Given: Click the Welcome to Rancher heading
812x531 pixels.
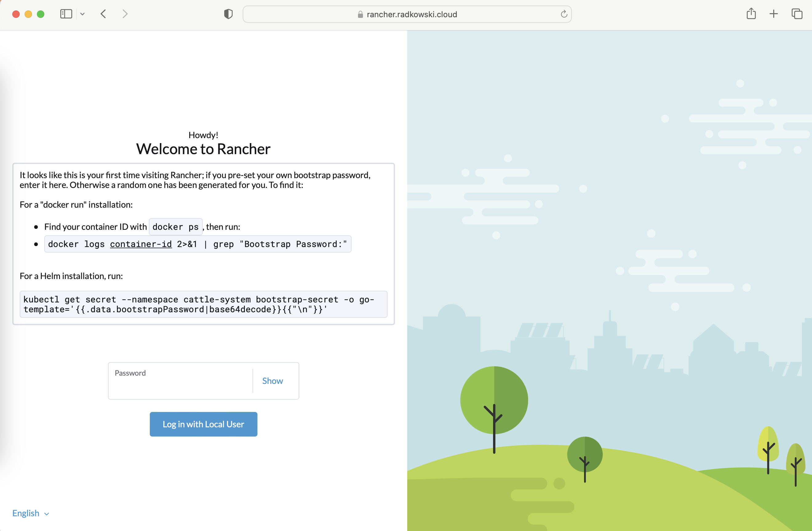Looking at the screenshot, I should 203,149.
